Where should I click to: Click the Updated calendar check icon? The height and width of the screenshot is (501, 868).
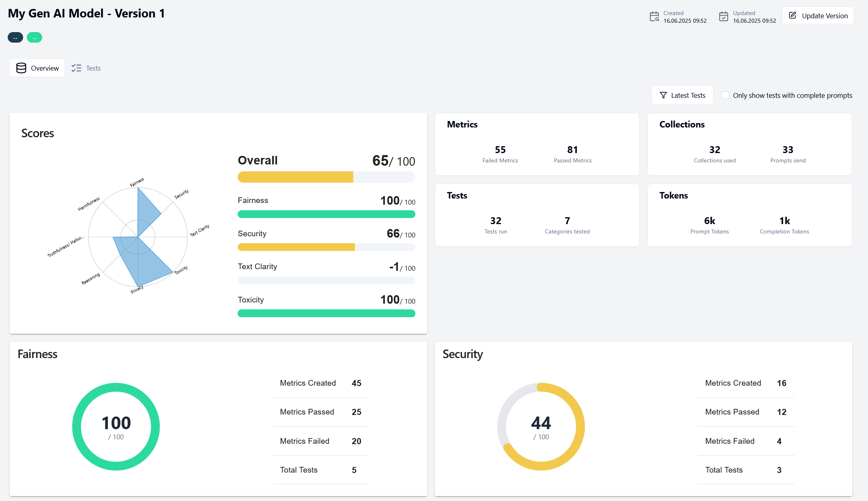[x=724, y=17]
